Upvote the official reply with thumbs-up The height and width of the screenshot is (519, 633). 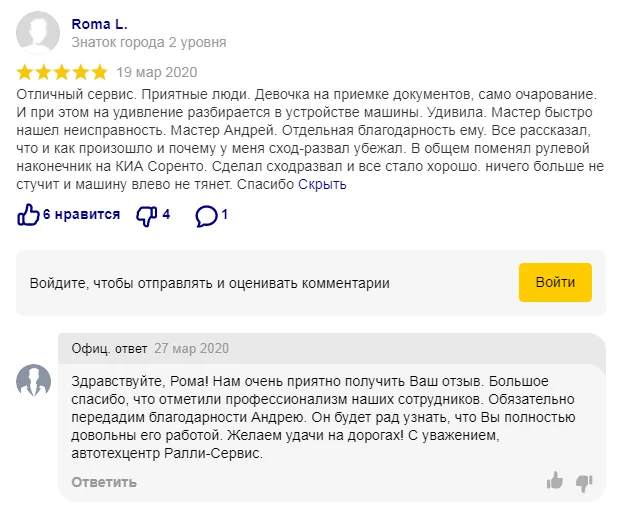click(554, 481)
